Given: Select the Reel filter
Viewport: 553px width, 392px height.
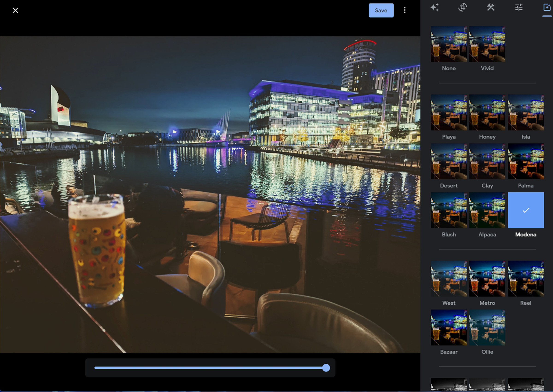Looking at the screenshot, I should [x=526, y=278].
